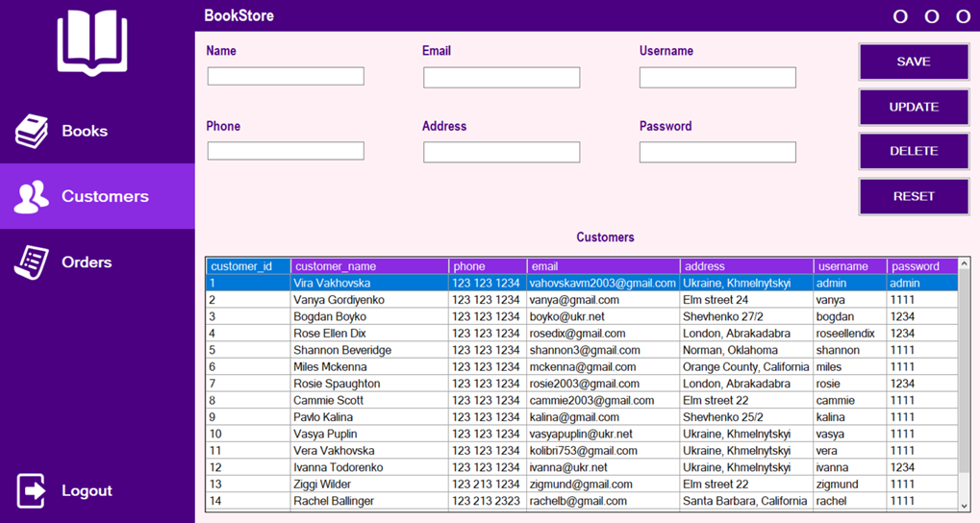Click the last circle window control

pyautogui.click(x=963, y=16)
